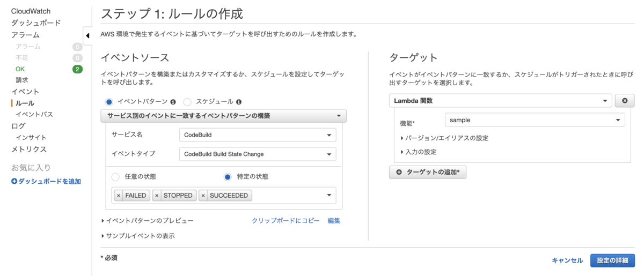Open ログ in the sidebar
Screen dimensions: 644x276
point(18,126)
